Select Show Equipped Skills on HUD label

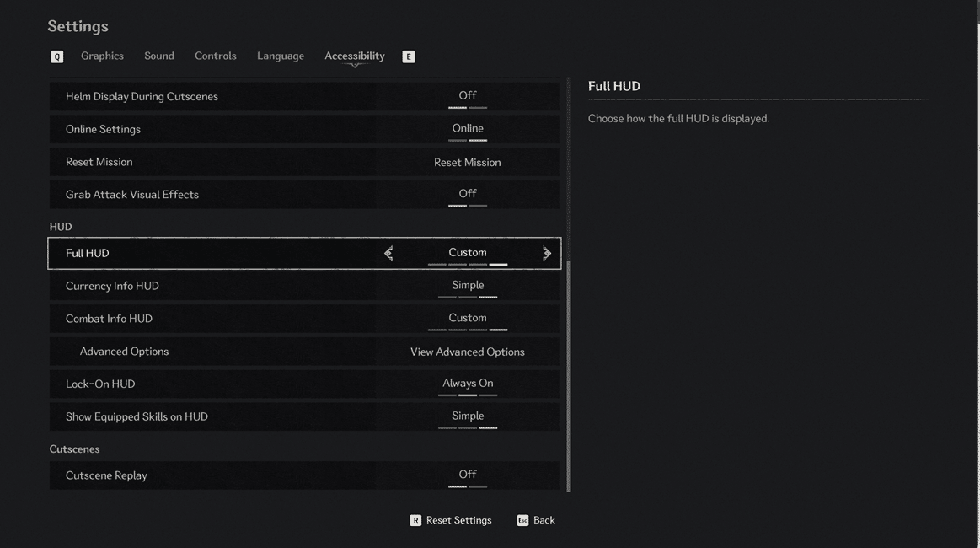(137, 416)
